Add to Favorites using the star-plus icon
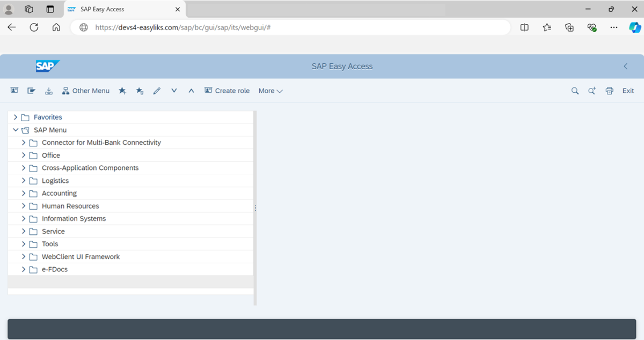Image resolution: width=644 pixels, height=340 pixels. pos(122,91)
